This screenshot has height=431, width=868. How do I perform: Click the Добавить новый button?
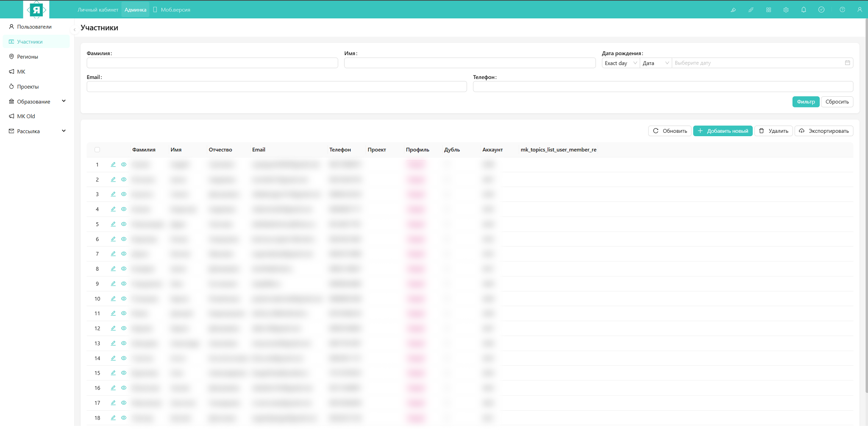[x=722, y=131]
